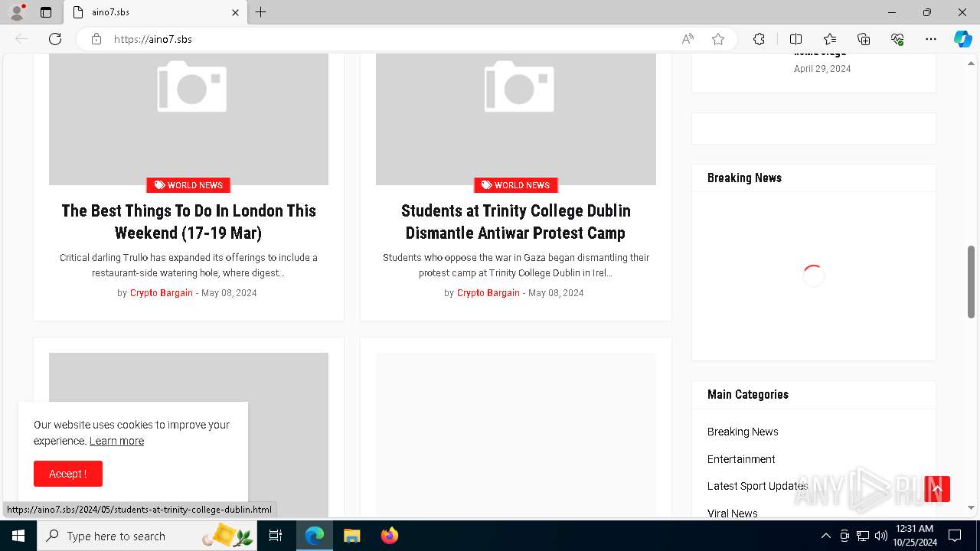The height and width of the screenshot is (551, 980).
Task: Open volume control tray icon
Action: pyautogui.click(x=881, y=536)
